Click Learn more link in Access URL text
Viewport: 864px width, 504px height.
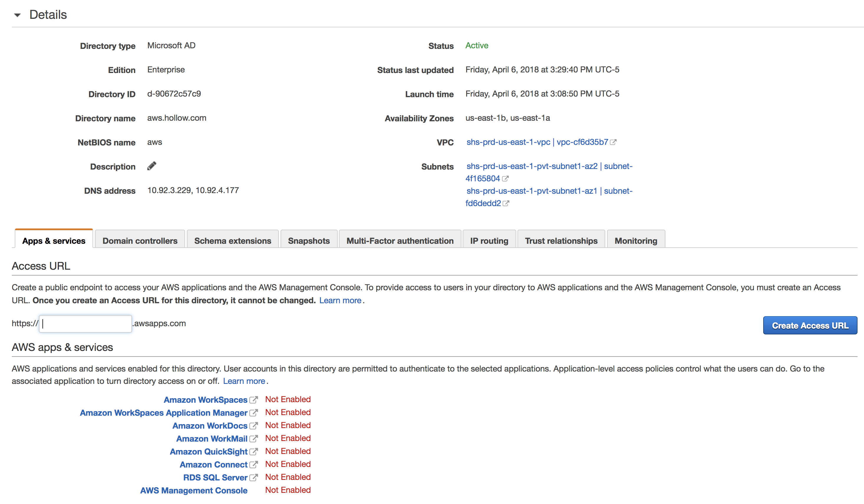pos(340,301)
